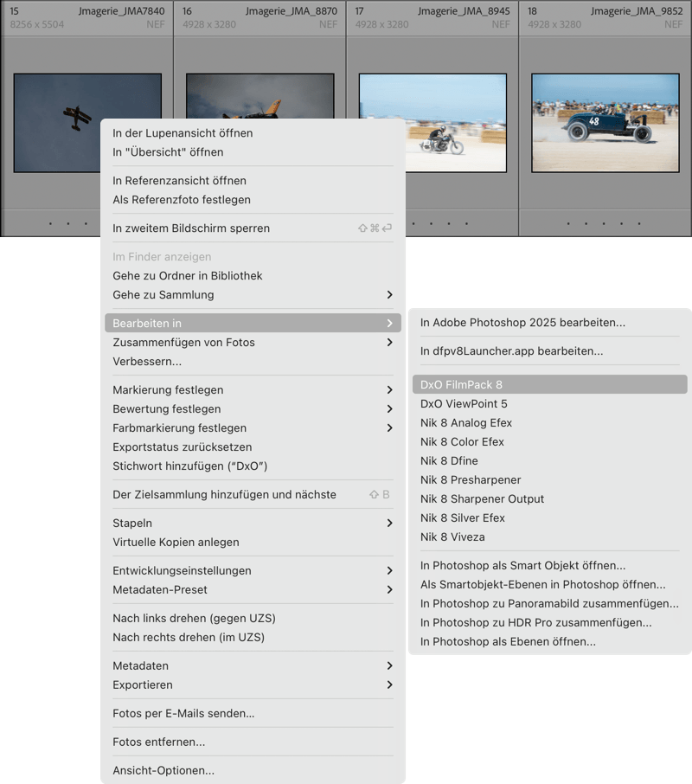Choose DxO ViewPoint 5 entry
This screenshot has height=784, width=692.
464,404
